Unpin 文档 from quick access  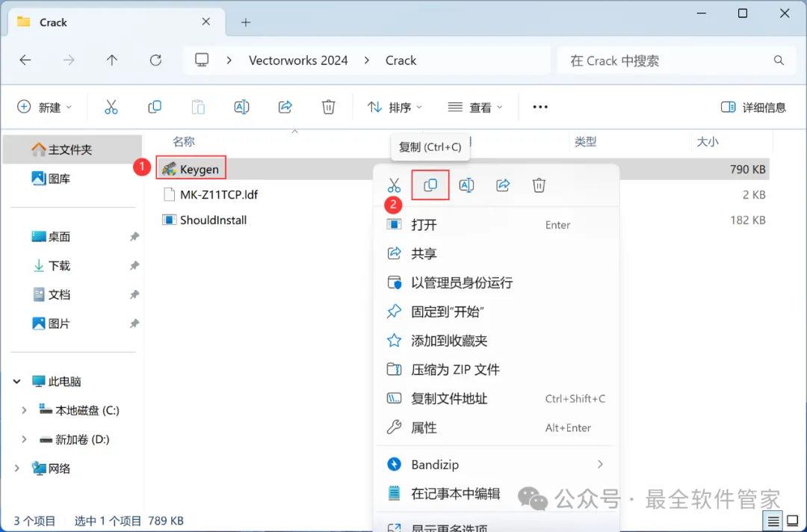(x=134, y=294)
